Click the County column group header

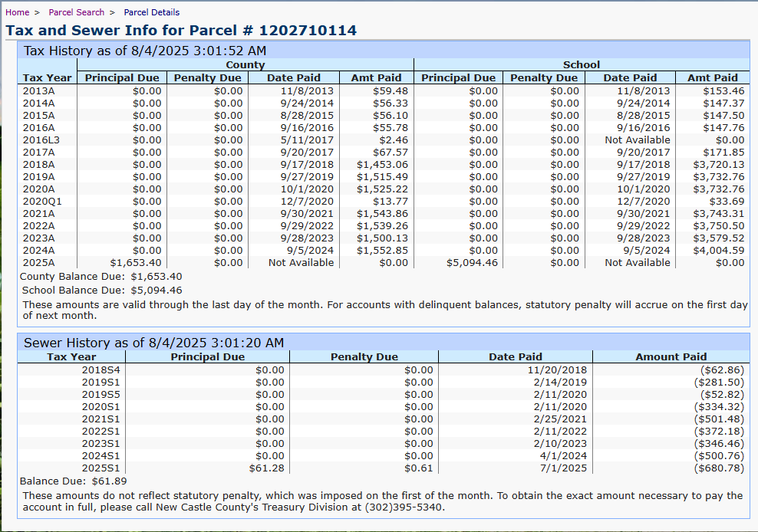pos(245,65)
